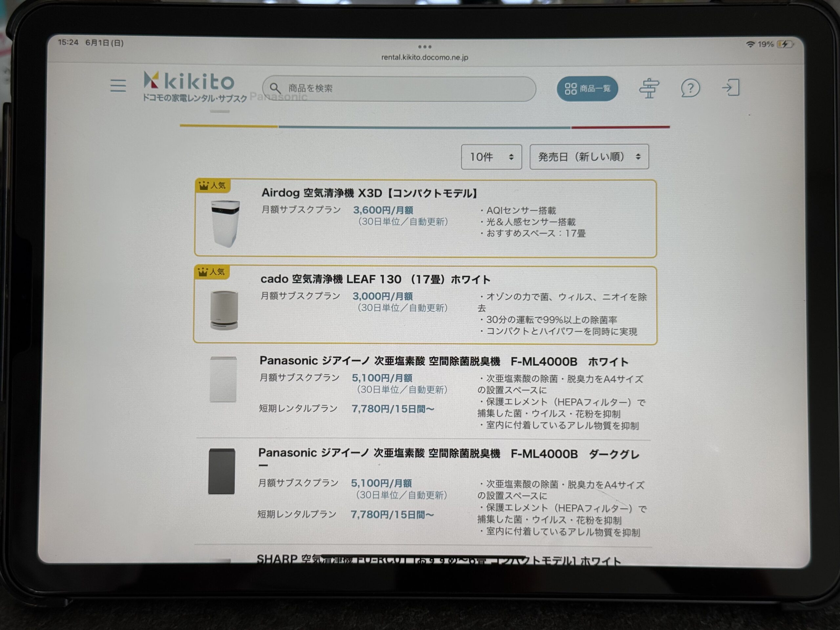840x630 pixels.
Task: Click the Airdog X3D product thumbnail
Action: point(225,224)
